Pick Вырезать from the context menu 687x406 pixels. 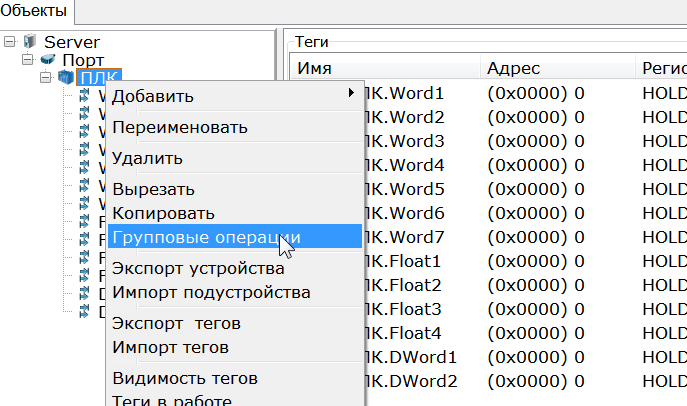tap(153, 189)
